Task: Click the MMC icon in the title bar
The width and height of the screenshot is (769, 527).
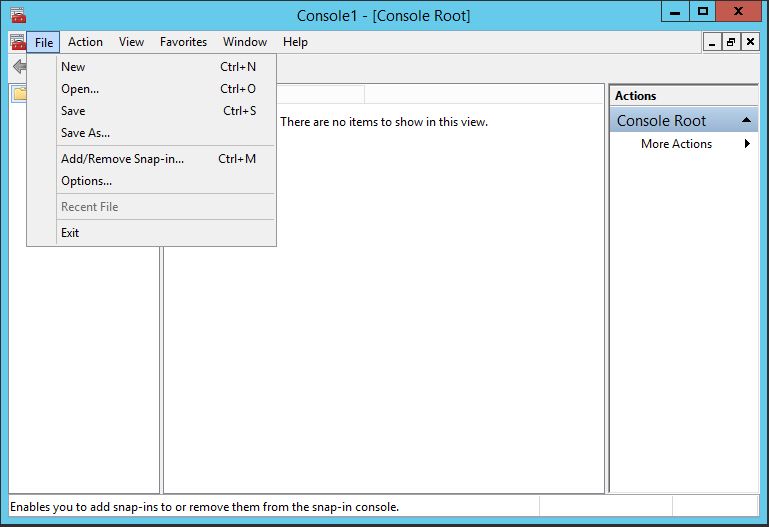Action: point(17,15)
